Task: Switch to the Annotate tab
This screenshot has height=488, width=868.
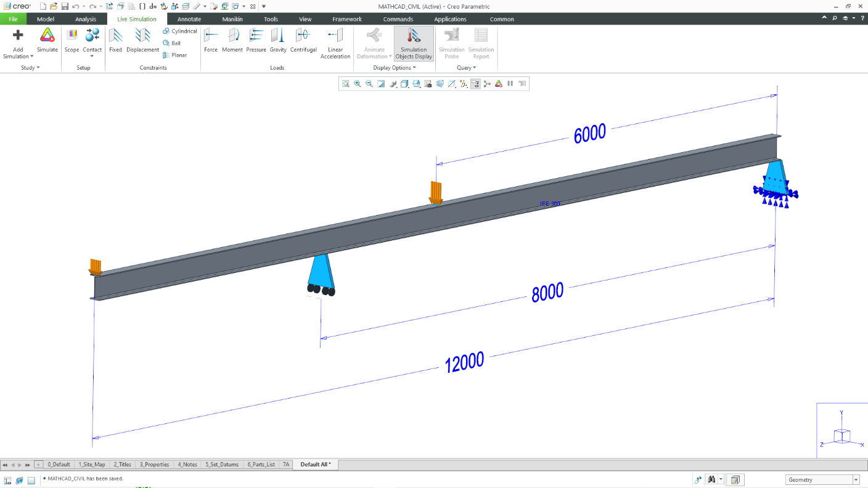Action: click(x=189, y=18)
